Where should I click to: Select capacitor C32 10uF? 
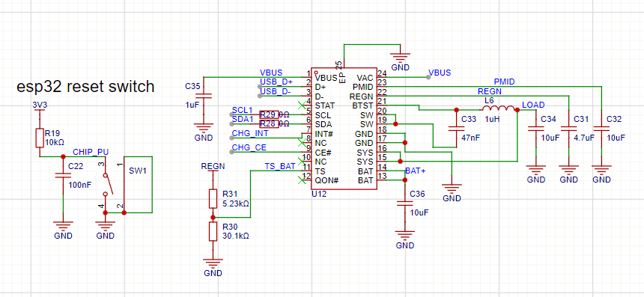click(602, 129)
